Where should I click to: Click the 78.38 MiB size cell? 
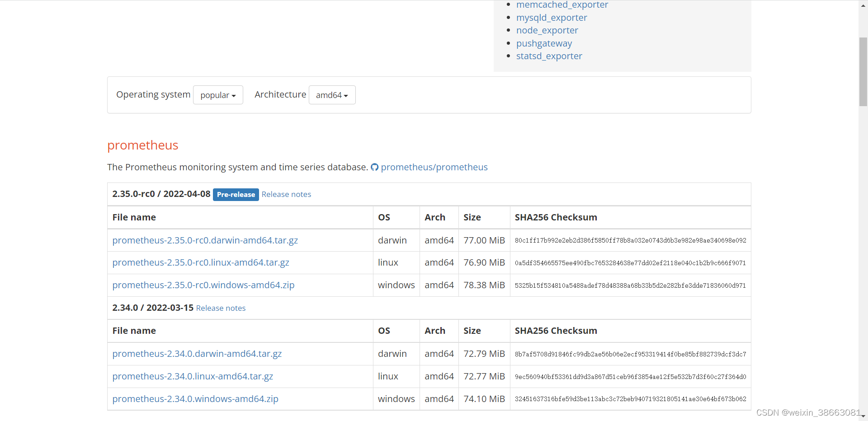coord(484,285)
